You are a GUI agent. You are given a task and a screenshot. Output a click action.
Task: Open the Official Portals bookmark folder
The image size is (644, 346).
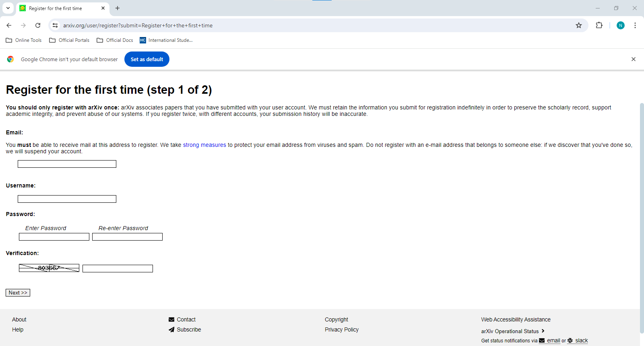[x=69, y=40]
